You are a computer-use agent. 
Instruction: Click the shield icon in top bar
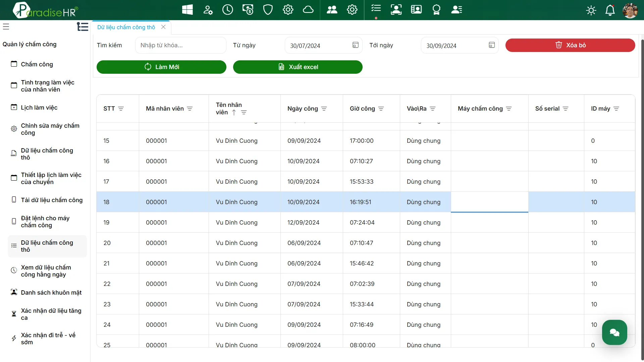(x=268, y=10)
